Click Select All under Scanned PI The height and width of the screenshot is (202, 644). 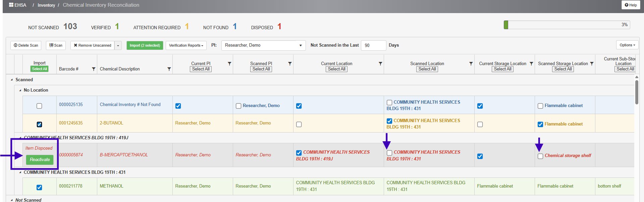click(261, 69)
